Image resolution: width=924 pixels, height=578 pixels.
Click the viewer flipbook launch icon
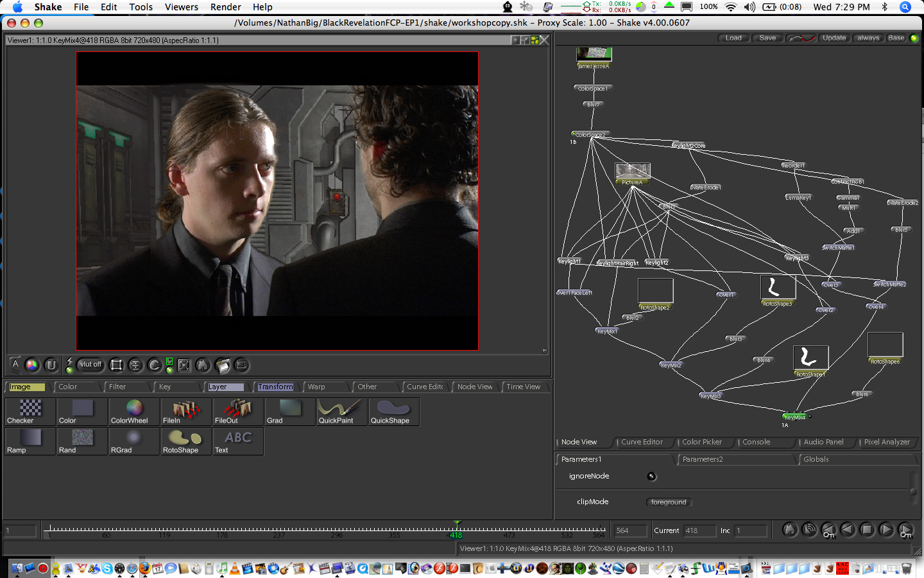tap(223, 365)
